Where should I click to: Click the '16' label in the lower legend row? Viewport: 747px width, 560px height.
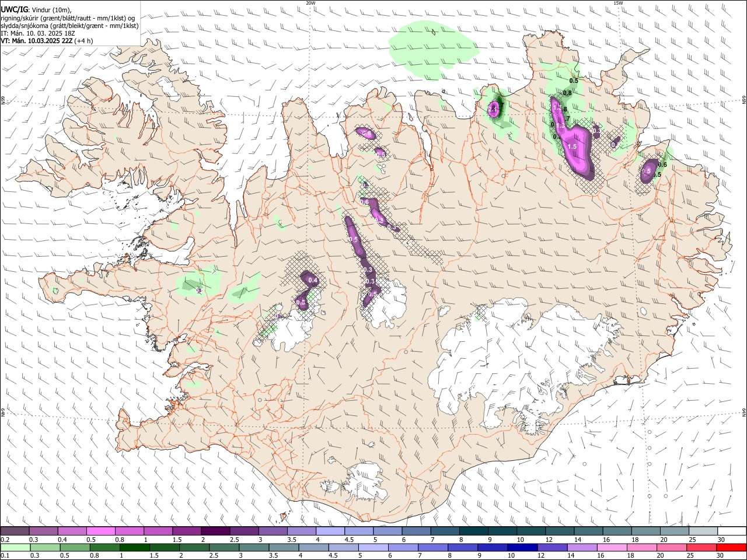tap(600, 555)
